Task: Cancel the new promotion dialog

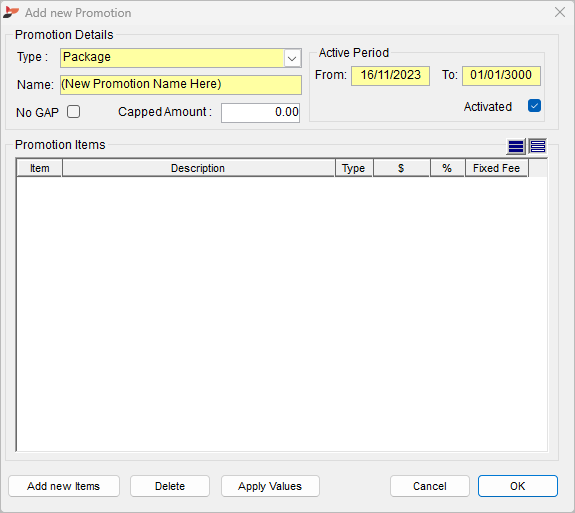Action: tap(430, 486)
